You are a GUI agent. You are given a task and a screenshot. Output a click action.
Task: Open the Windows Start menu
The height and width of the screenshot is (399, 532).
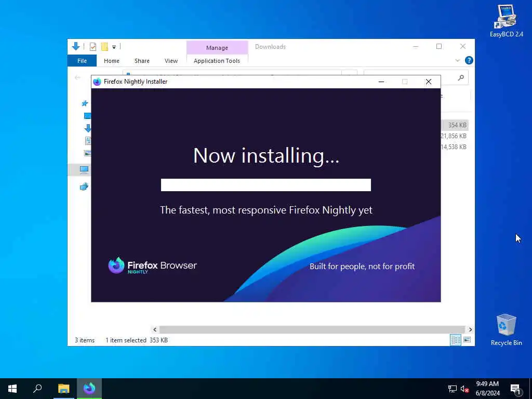click(x=12, y=389)
